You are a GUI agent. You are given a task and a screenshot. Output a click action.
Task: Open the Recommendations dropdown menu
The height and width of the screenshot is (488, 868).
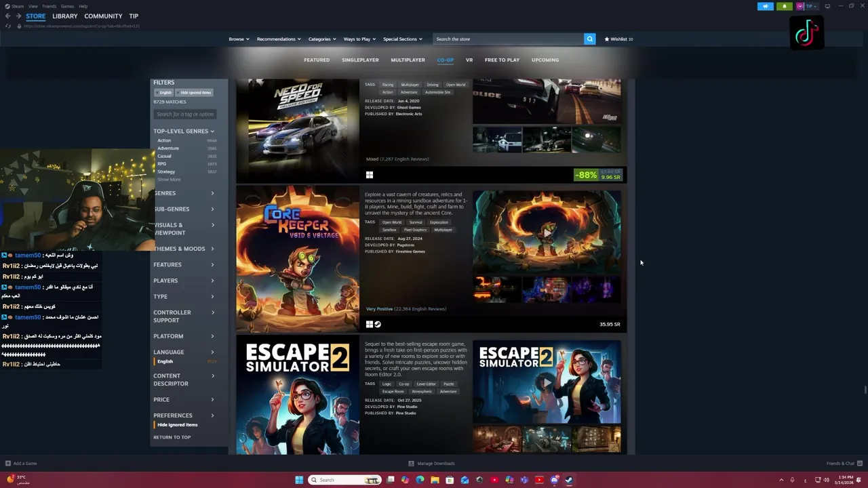tap(279, 39)
